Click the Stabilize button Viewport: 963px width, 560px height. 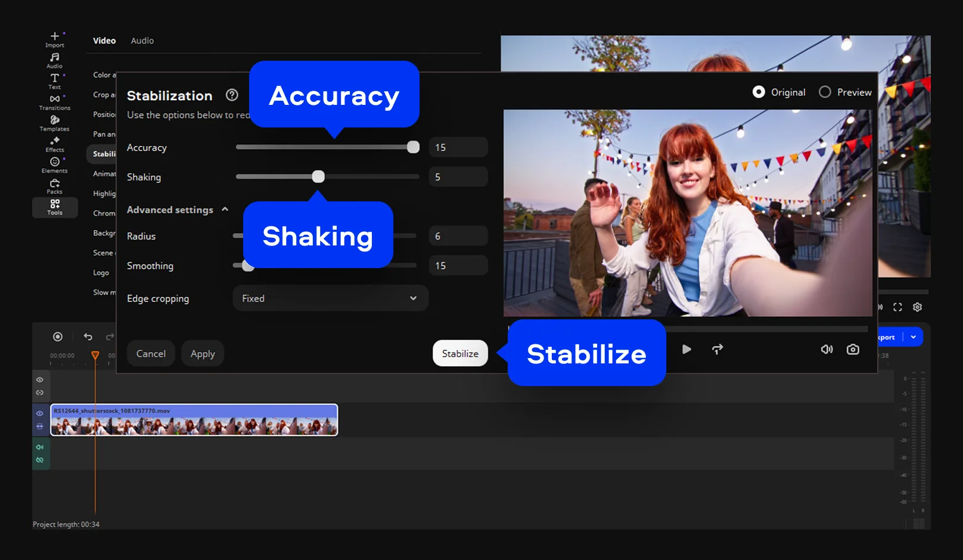[x=460, y=353]
